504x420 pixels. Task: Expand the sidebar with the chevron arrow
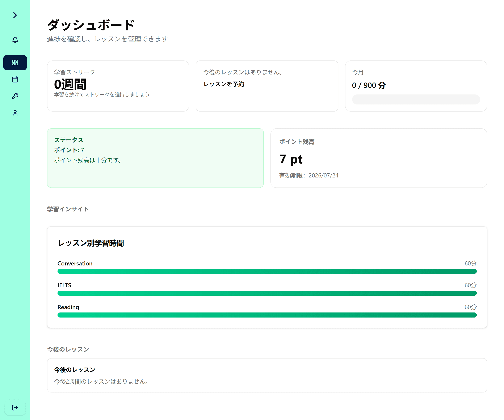[x=15, y=15]
